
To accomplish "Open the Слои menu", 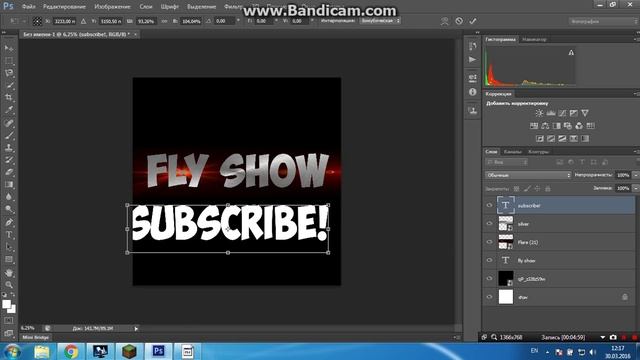I will [x=146, y=7].
